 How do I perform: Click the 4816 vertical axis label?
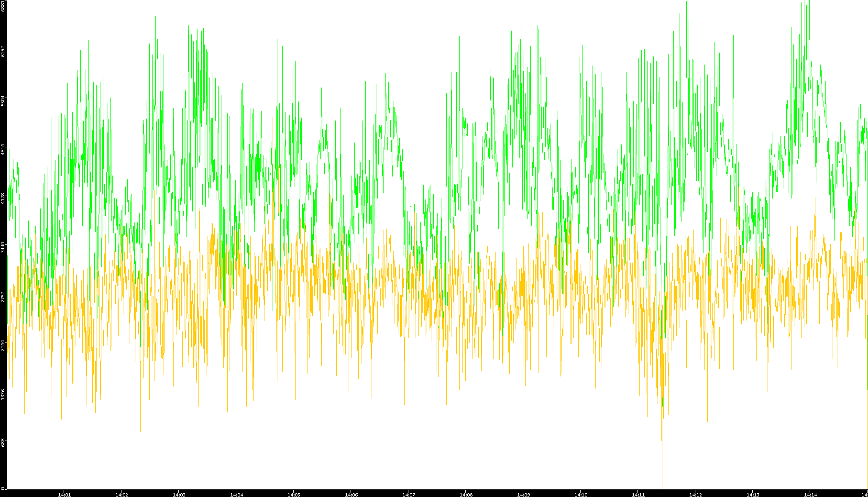tap(3, 149)
